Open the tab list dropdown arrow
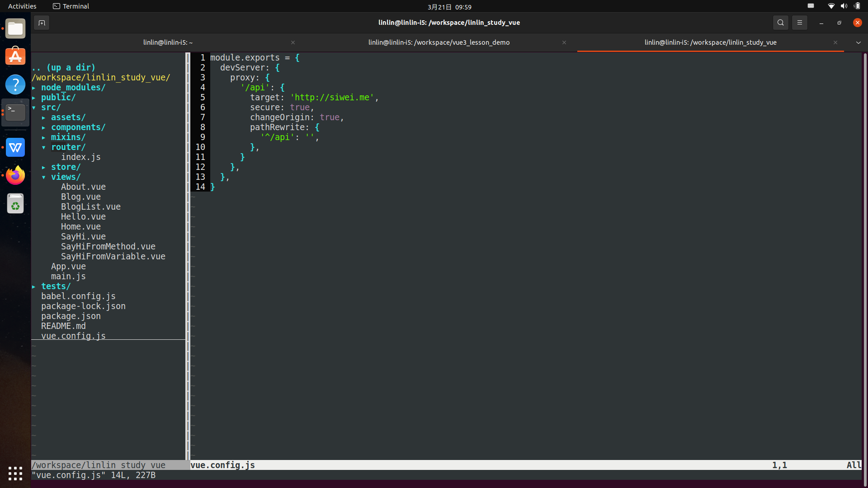Screen dimensions: 868x488 [858, 42]
